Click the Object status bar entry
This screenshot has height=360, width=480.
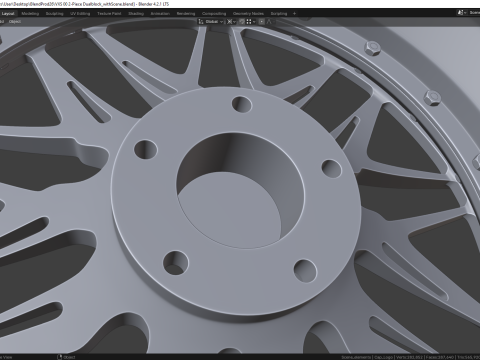click(66, 357)
